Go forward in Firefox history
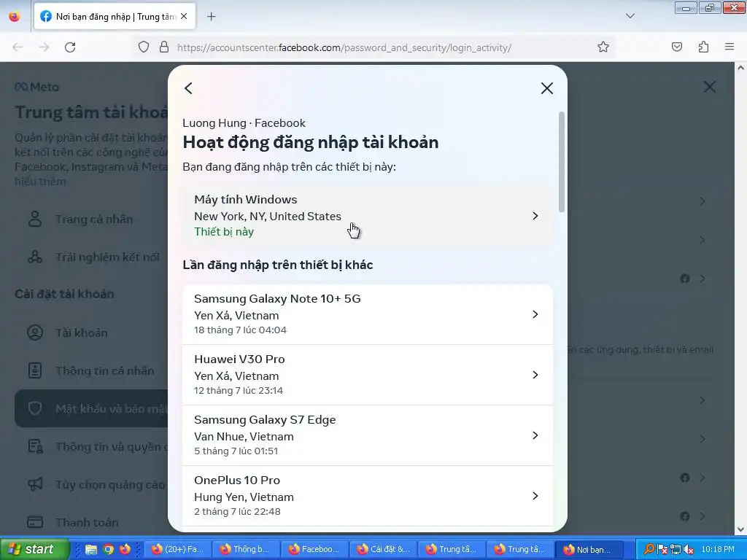The width and height of the screenshot is (747, 560). [44, 47]
